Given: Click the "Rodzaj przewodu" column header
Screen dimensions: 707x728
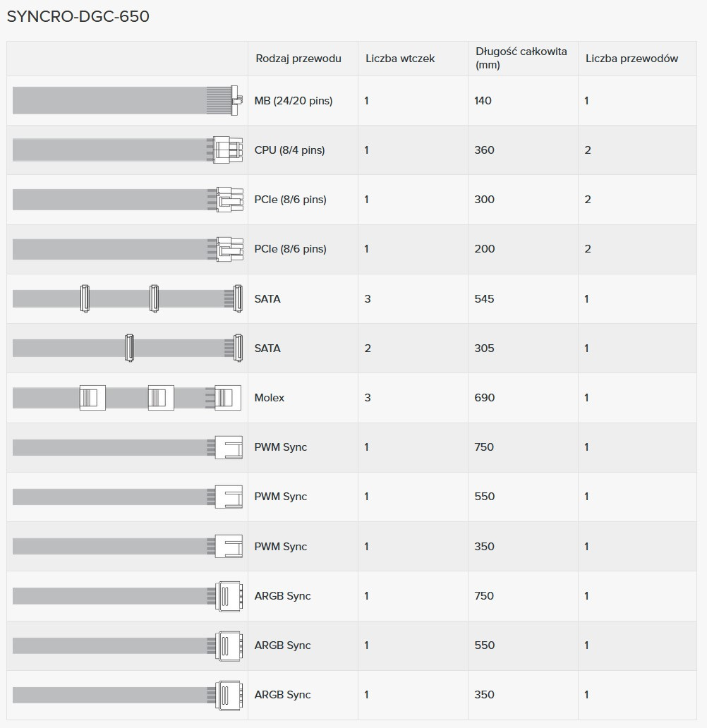Looking at the screenshot, I should point(298,59).
